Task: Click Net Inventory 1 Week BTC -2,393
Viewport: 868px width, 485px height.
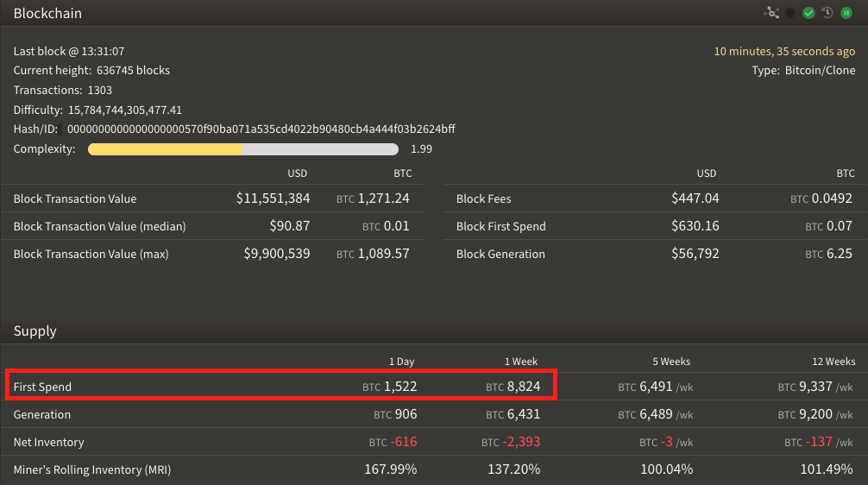Action: 511,442
